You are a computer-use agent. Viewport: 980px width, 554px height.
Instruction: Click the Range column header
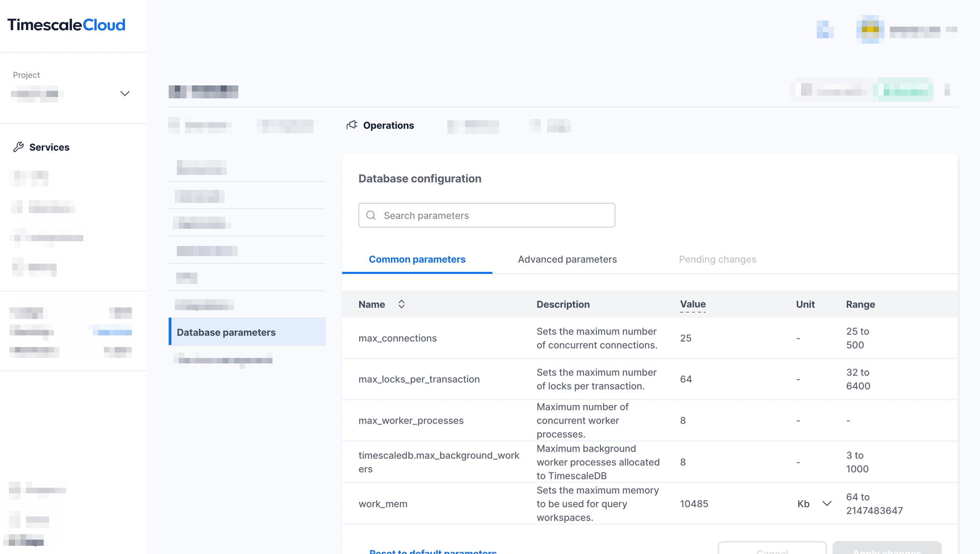coord(860,304)
